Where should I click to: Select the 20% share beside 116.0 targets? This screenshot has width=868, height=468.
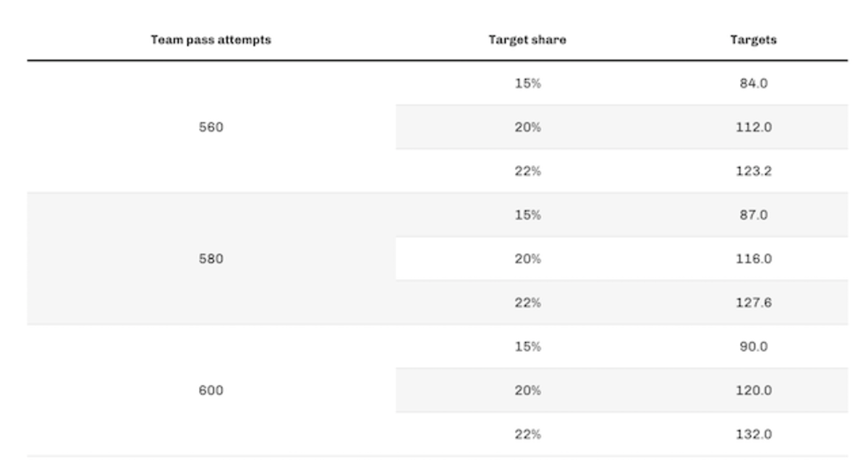pos(527,259)
